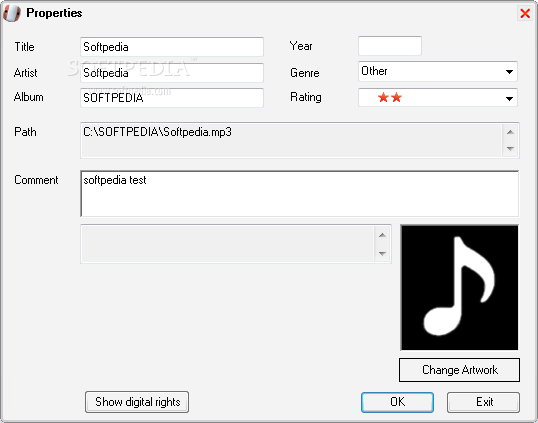Click into the Artist input field
The height and width of the screenshot is (423, 538).
click(x=172, y=73)
